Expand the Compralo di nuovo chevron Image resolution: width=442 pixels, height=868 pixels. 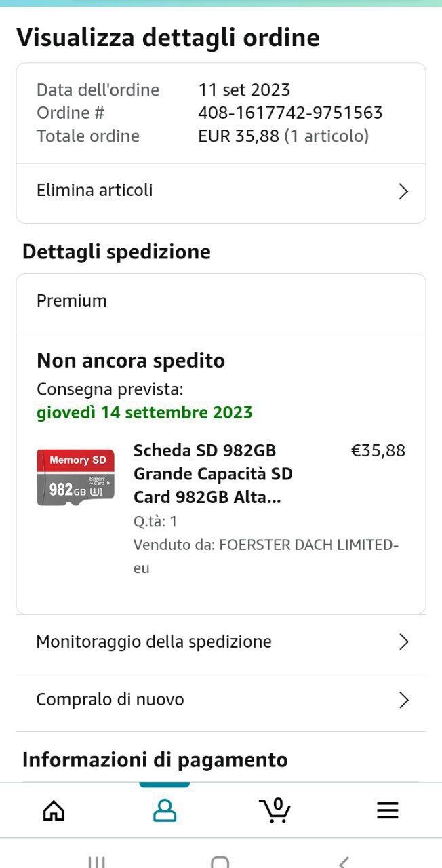tap(404, 700)
